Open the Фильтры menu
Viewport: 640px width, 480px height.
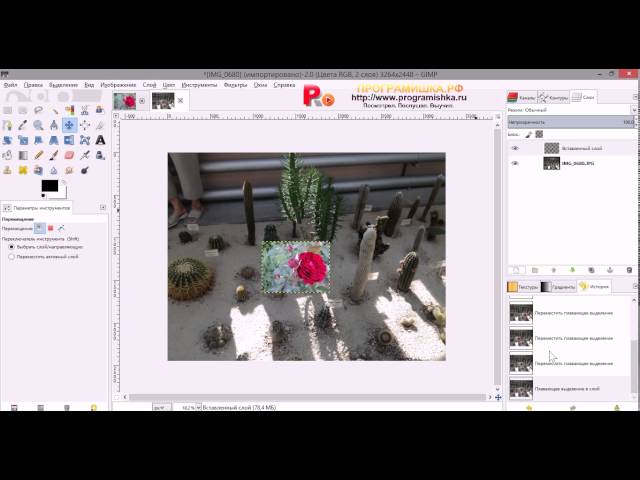click(235, 85)
